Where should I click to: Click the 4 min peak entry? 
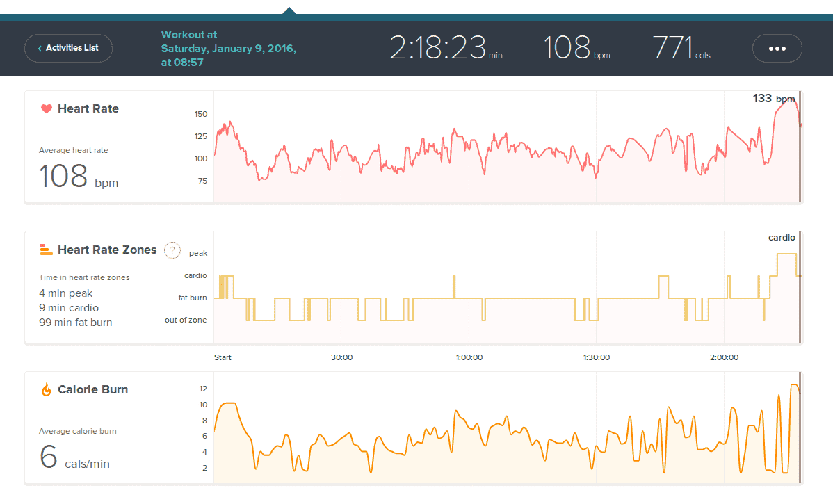pos(65,293)
